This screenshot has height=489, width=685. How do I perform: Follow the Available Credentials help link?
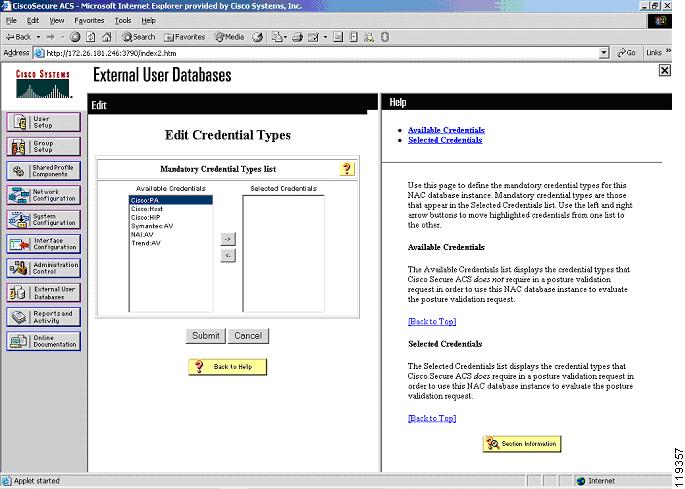click(x=446, y=130)
